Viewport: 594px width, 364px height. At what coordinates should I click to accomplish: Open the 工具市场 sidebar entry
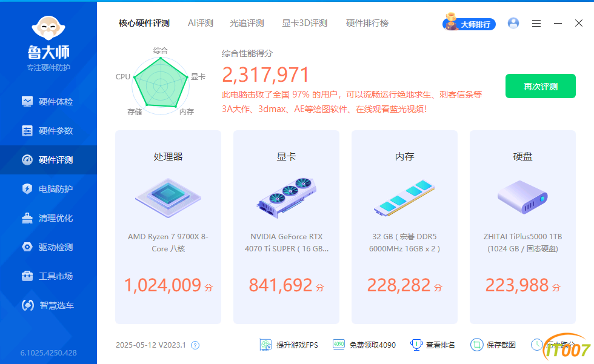pos(48,276)
